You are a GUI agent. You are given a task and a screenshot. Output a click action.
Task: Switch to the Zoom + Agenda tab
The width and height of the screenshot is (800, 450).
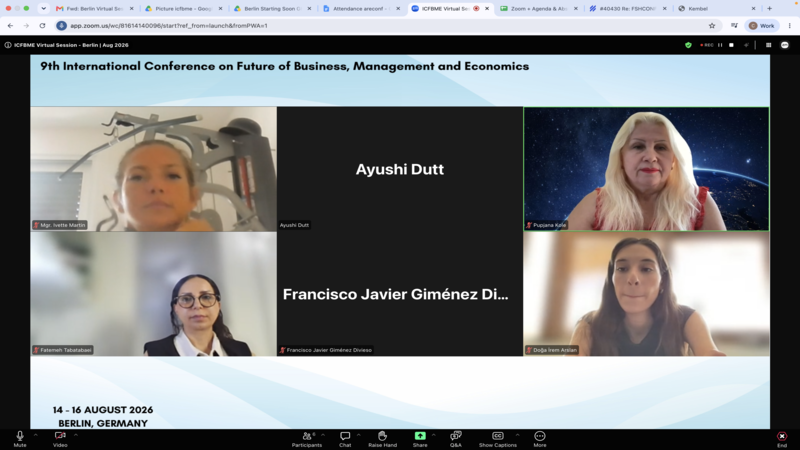(x=538, y=9)
